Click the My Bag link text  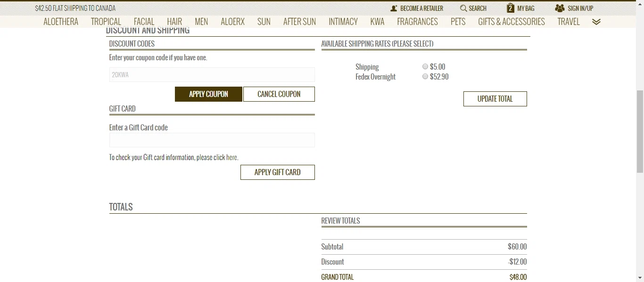tap(526, 8)
